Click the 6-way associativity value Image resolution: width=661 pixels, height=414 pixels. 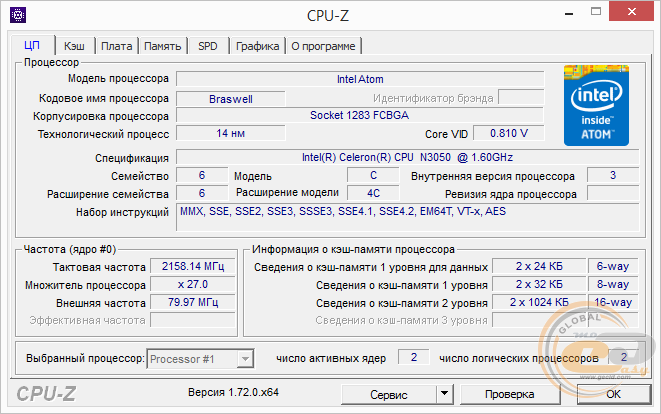coord(613,266)
